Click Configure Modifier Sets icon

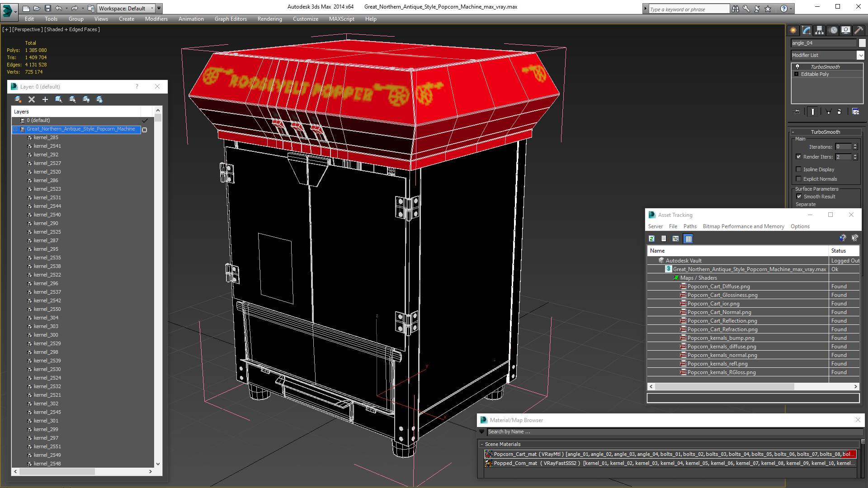point(855,111)
